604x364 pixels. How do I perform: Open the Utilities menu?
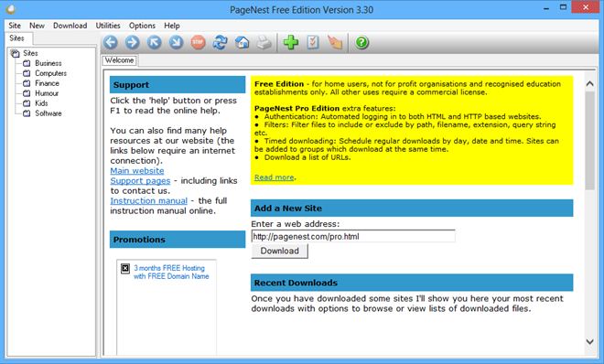pos(108,26)
